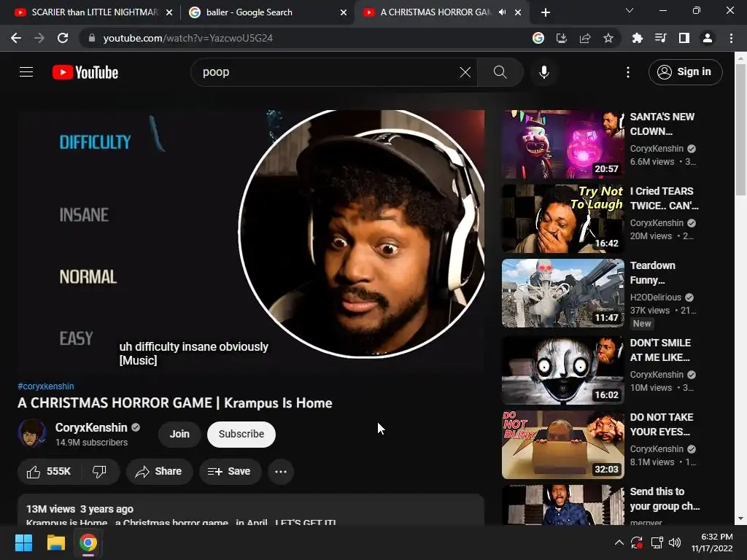This screenshot has height=560, width=747.
Task: Start voice search with the microphone icon
Action: (x=543, y=72)
